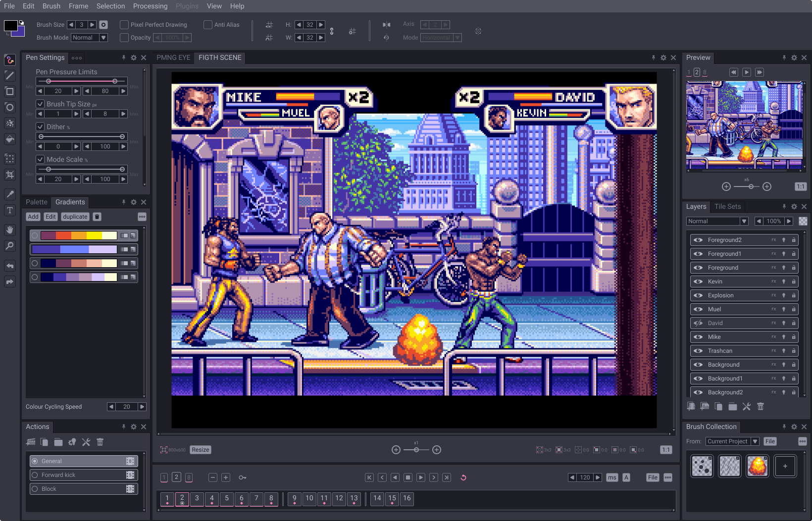Click the File button in Brush Collection
This screenshot has height=521, width=812.
click(x=770, y=441)
